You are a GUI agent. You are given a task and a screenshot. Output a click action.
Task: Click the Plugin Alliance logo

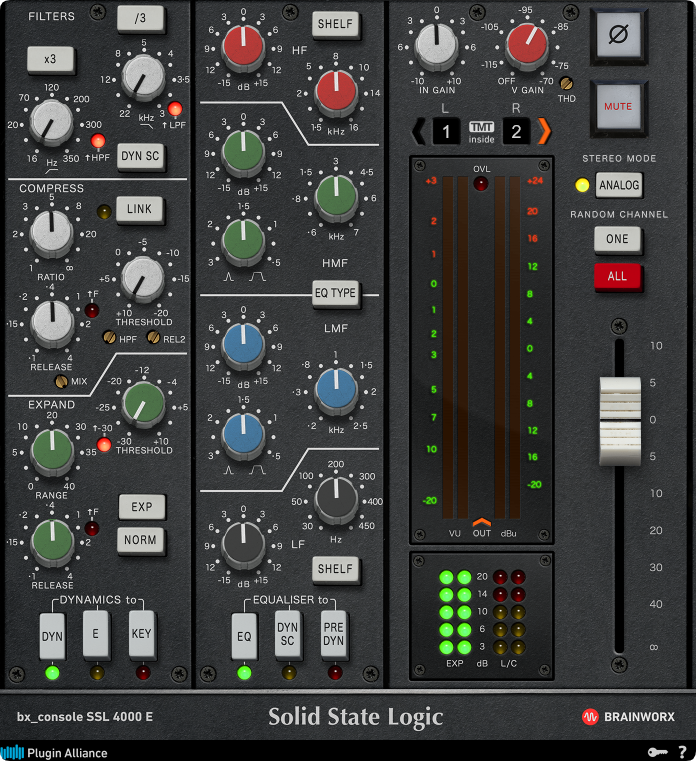[54, 753]
